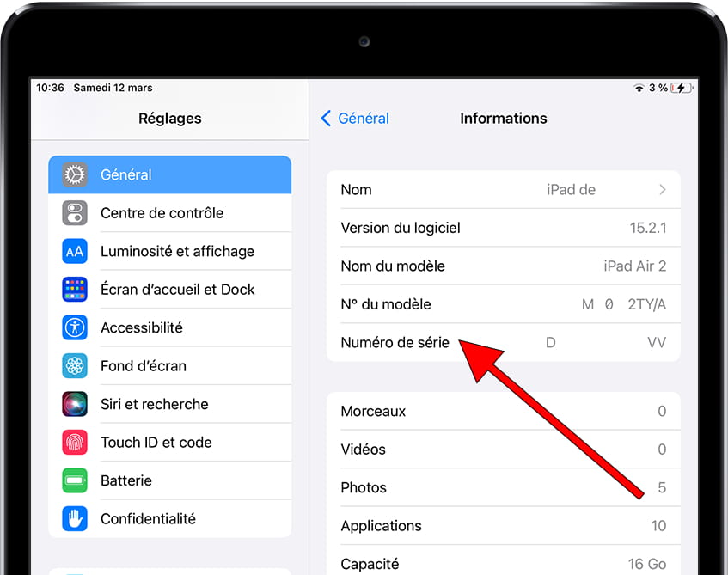Tap the Fond d'écran flower icon
728x575 pixels.
point(75,365)
